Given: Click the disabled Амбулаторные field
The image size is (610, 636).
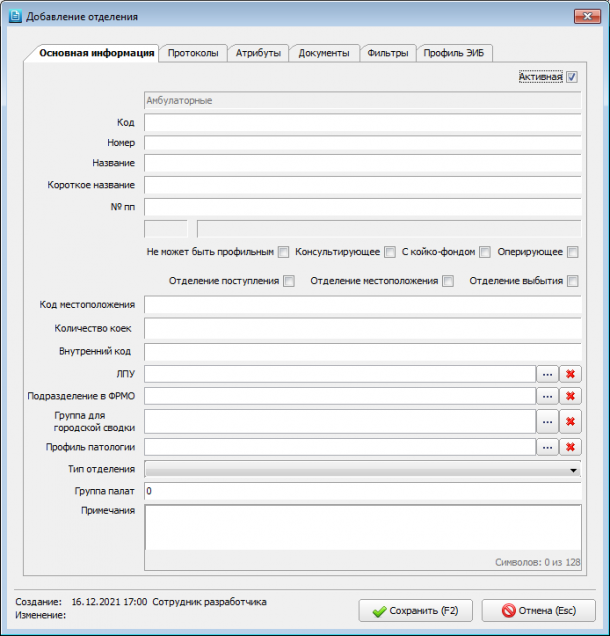Looking at the screenshot, I should click(363, 101).
